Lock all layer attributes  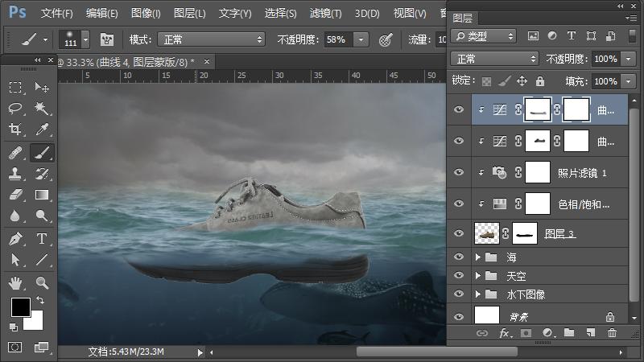coord(540,81)
